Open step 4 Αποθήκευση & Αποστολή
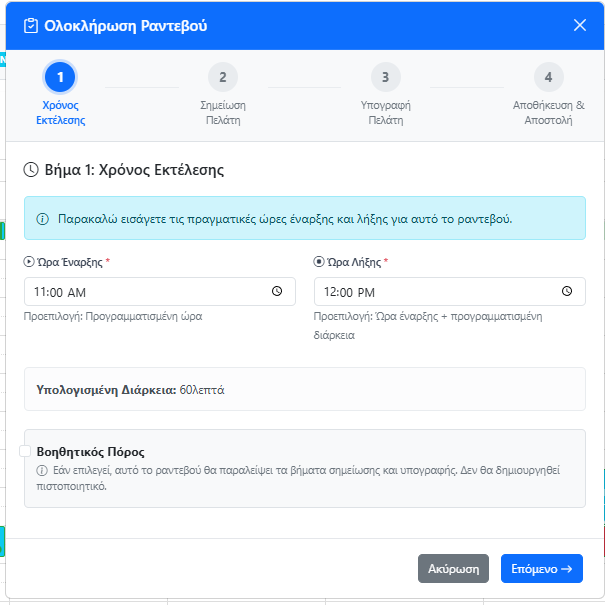 (548, 77)
